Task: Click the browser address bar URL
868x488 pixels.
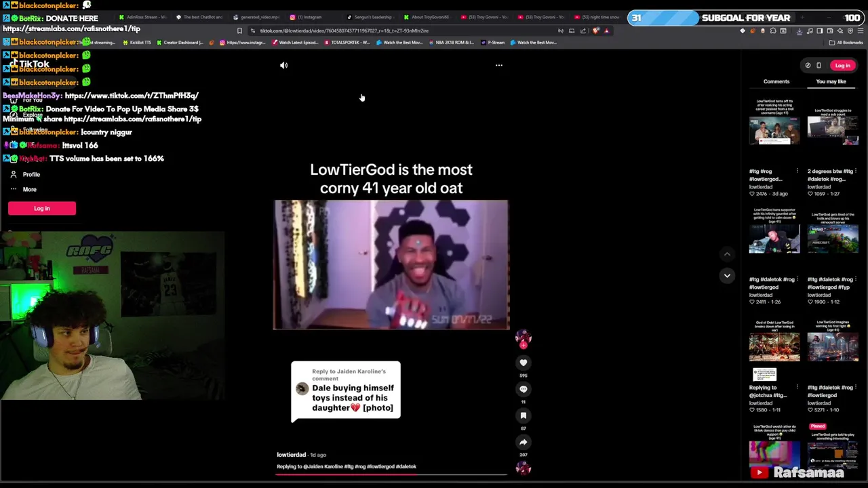Action: [344, 30]
